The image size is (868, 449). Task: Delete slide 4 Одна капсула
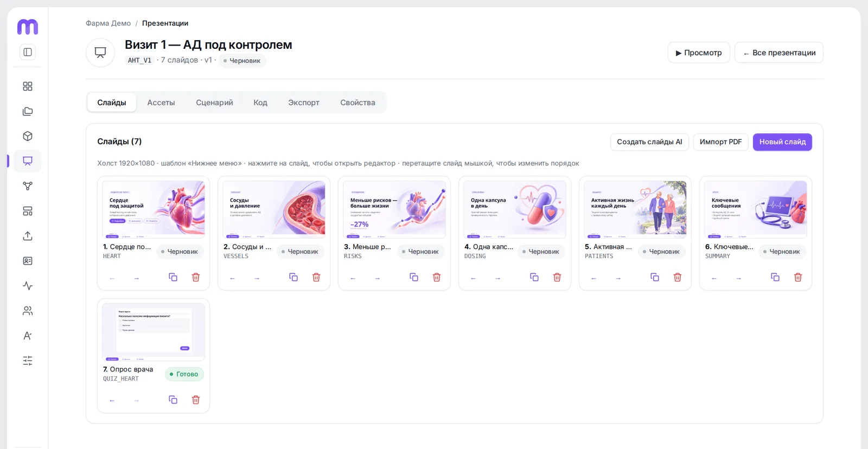point(557,277)
